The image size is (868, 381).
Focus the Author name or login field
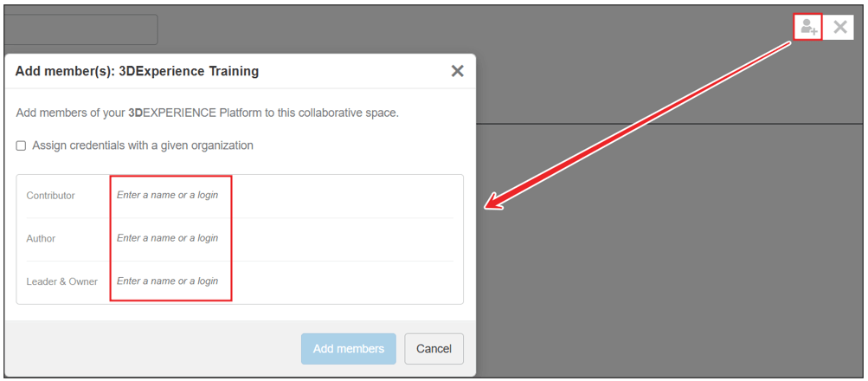[x=170, y=238]
